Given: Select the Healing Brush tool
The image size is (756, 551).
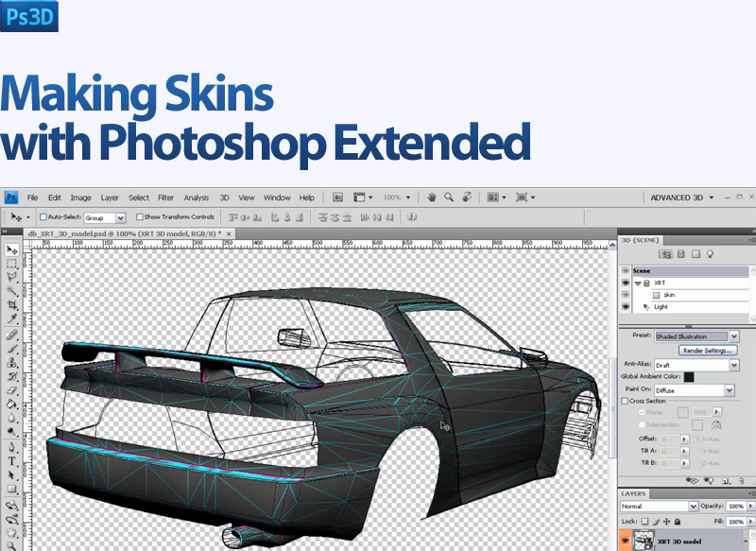Looking at the screenshot, I should click(12, 335).
